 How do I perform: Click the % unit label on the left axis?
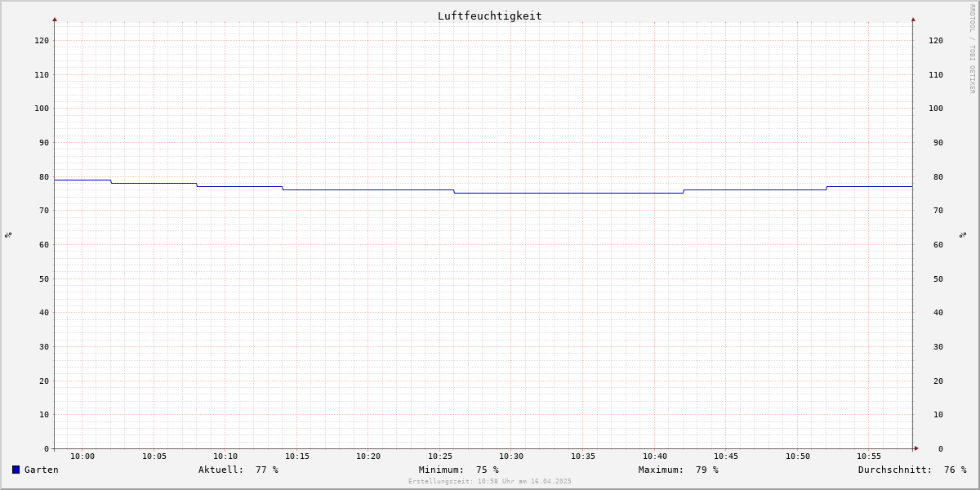point(8,234)
